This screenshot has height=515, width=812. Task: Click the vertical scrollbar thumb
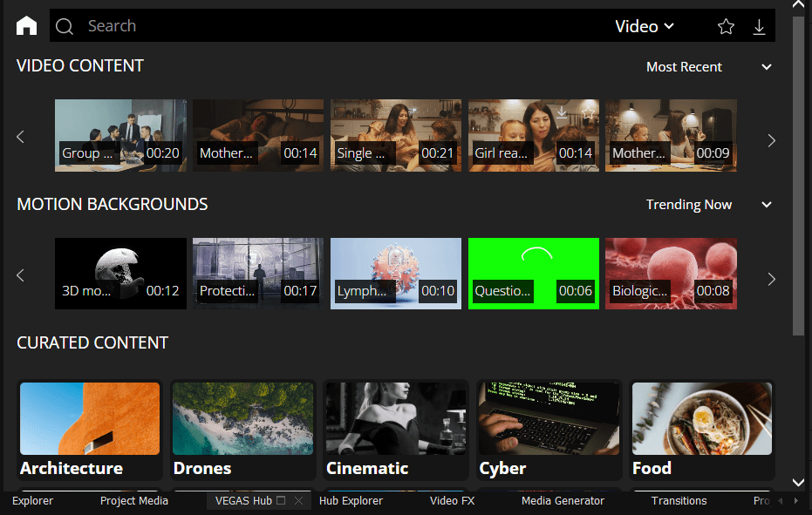[798, 176]
